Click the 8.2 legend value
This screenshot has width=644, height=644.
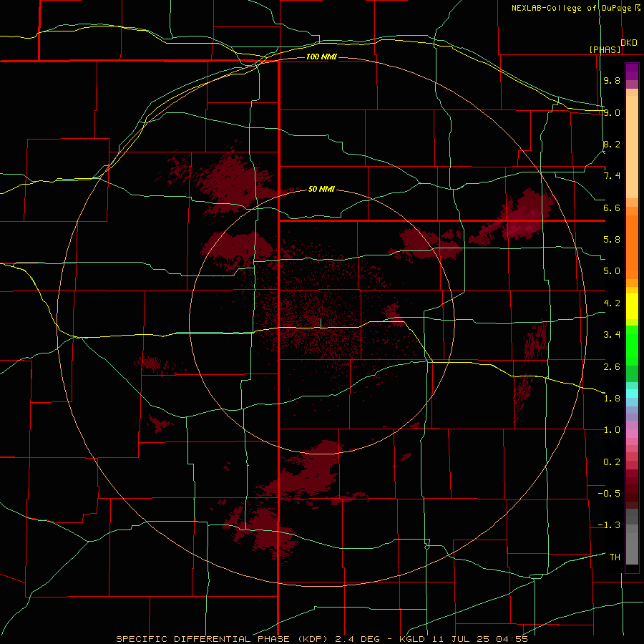(x=612, y=144)
